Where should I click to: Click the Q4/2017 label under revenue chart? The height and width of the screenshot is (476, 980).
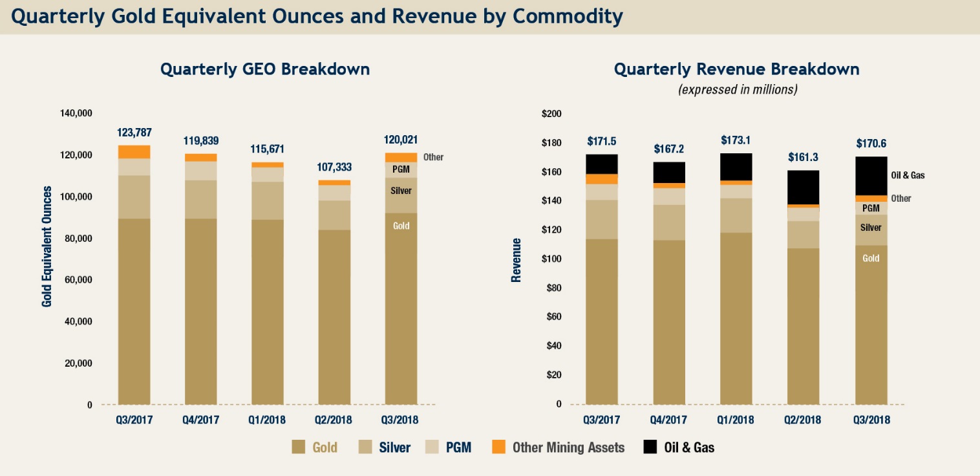(x=669, y=420)
